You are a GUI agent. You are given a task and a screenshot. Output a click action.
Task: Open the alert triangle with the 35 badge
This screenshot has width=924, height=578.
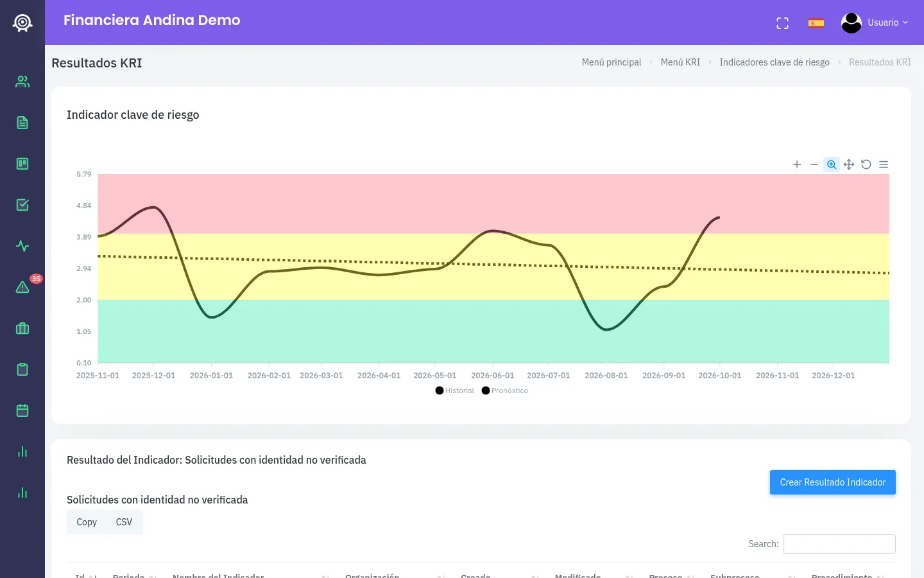pos(22,287)
